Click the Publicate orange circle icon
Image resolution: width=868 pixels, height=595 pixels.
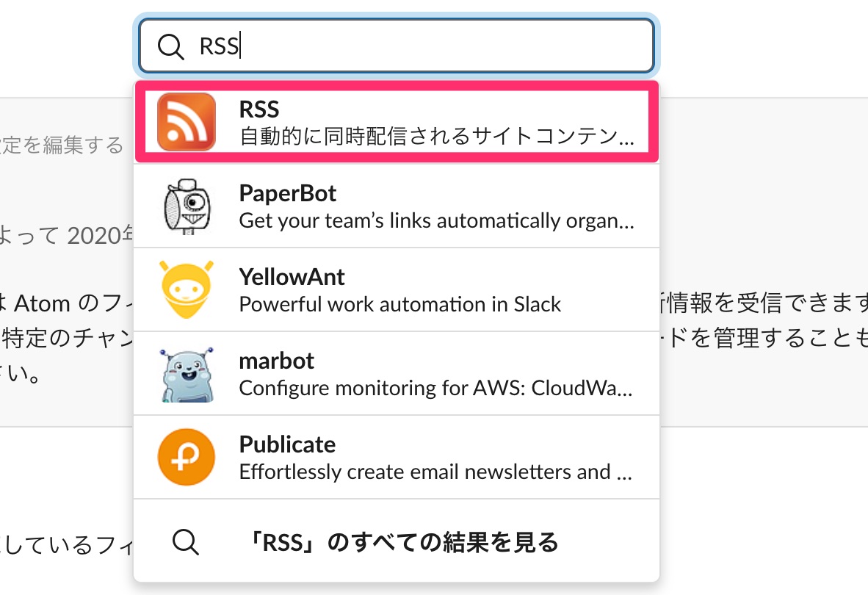point(187,457)
